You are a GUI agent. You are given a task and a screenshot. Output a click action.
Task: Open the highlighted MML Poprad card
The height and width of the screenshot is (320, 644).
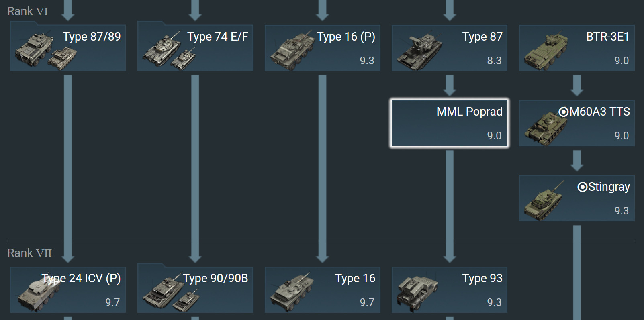(x=450, y=123)
